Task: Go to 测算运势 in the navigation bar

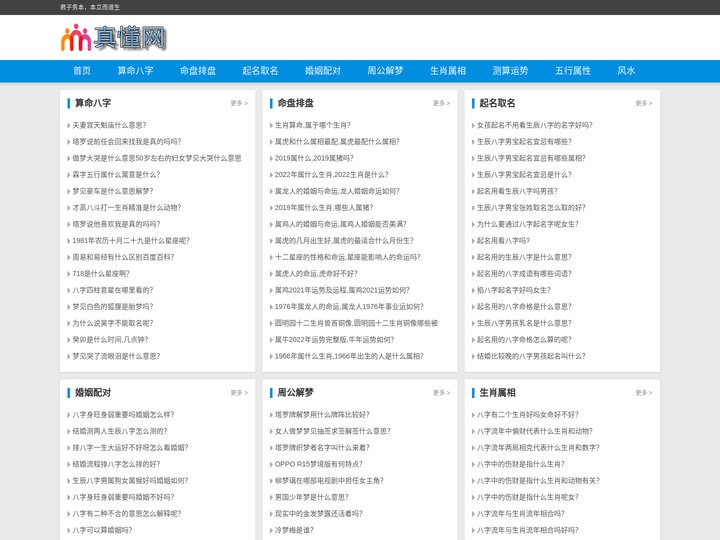Action: [510, 71]
